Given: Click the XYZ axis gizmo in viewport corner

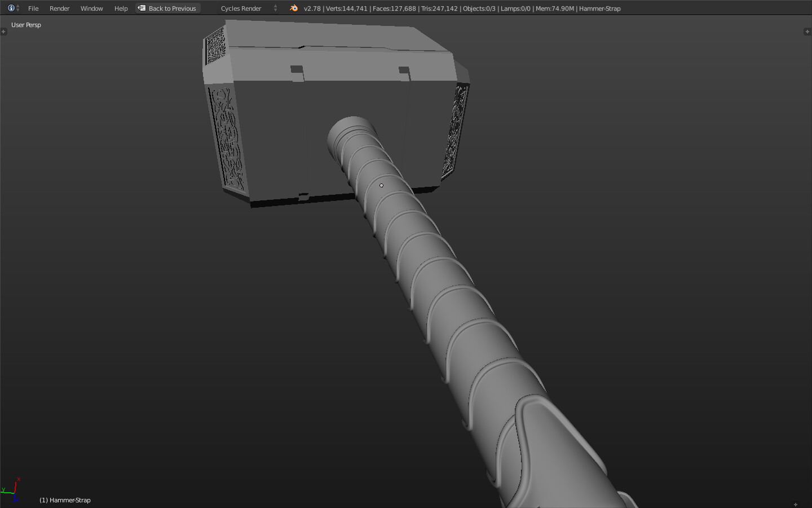Looking at the screenshot, I should click(11, 490).
